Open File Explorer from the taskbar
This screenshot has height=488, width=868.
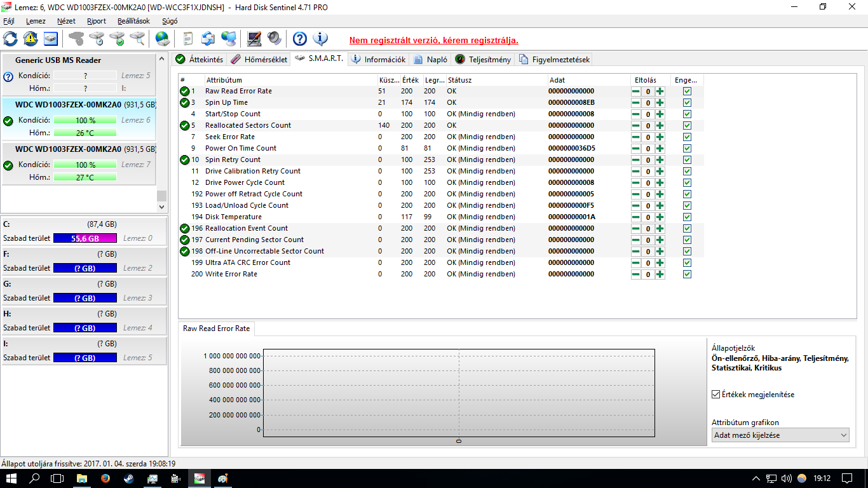(82, 478)
